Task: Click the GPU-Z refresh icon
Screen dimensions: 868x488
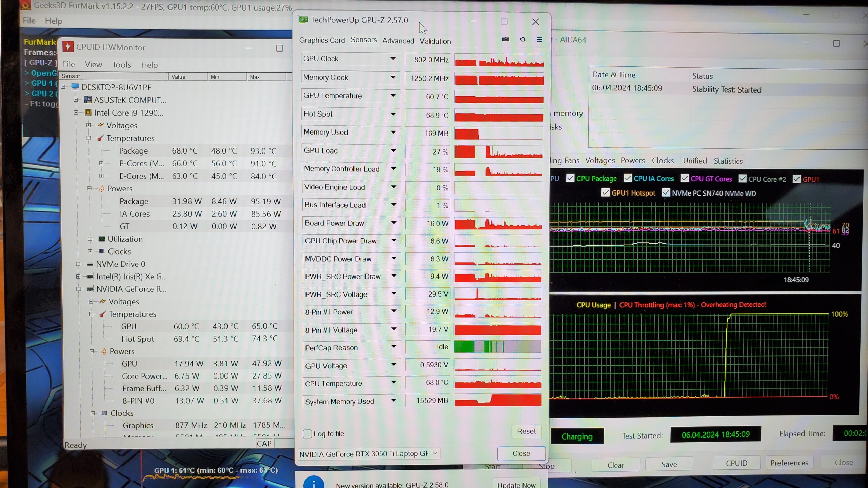Action: (x=522, y=40)
